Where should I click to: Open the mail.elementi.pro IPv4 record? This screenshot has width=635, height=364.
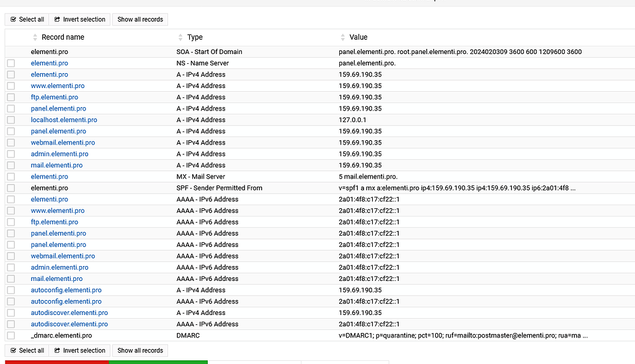coord(56,165)
